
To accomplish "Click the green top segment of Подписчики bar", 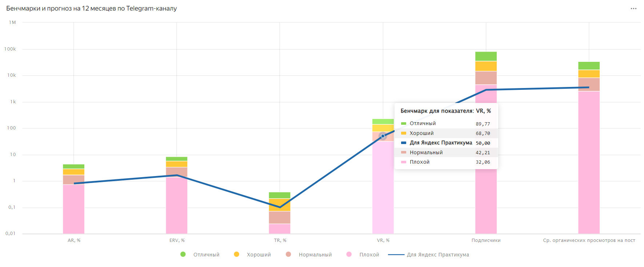I will pos(486,56).
